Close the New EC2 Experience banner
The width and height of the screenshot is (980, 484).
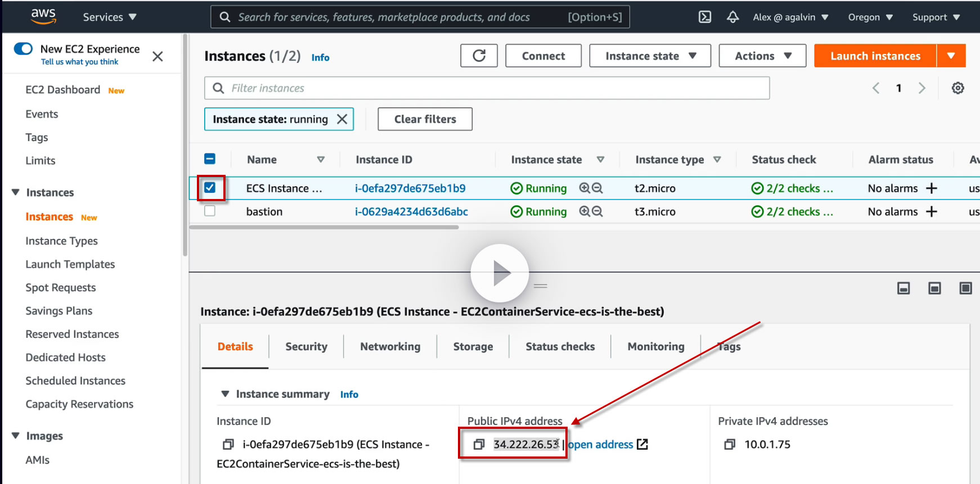coord(158,56)
